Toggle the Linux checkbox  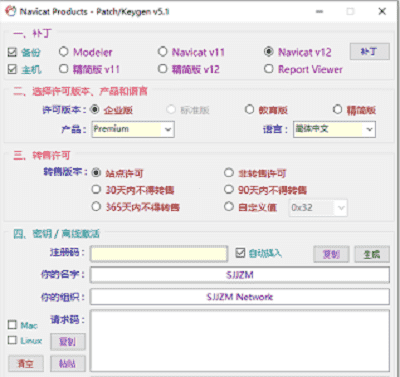click(x=12, y=340)
